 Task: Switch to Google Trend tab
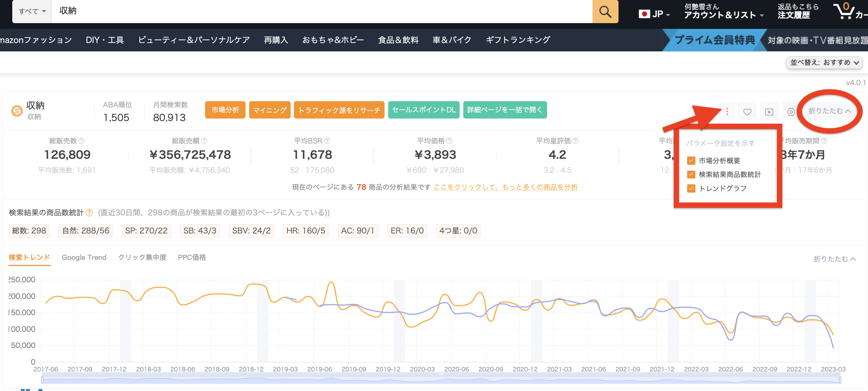(x=84, y=257)
